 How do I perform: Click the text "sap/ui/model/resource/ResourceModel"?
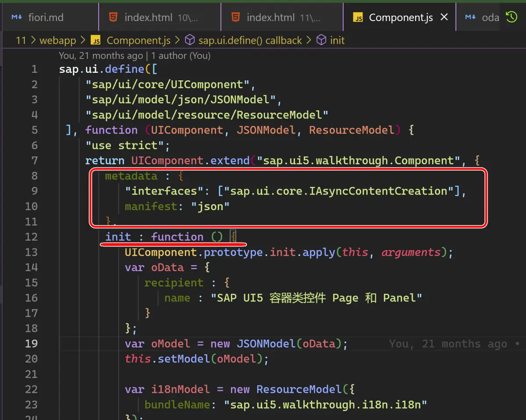(207, 115)
